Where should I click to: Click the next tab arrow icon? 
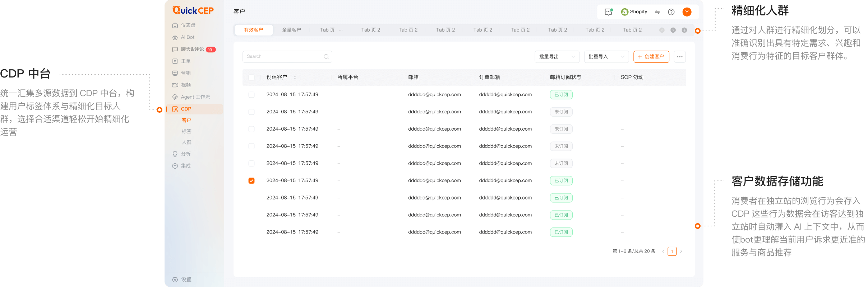tap(673, 30)
